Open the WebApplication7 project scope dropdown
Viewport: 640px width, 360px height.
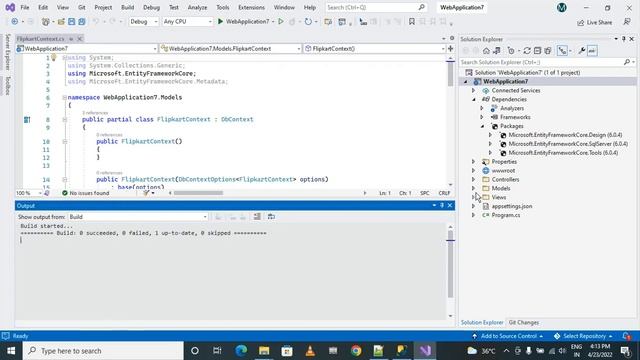[x=87, y=49]
